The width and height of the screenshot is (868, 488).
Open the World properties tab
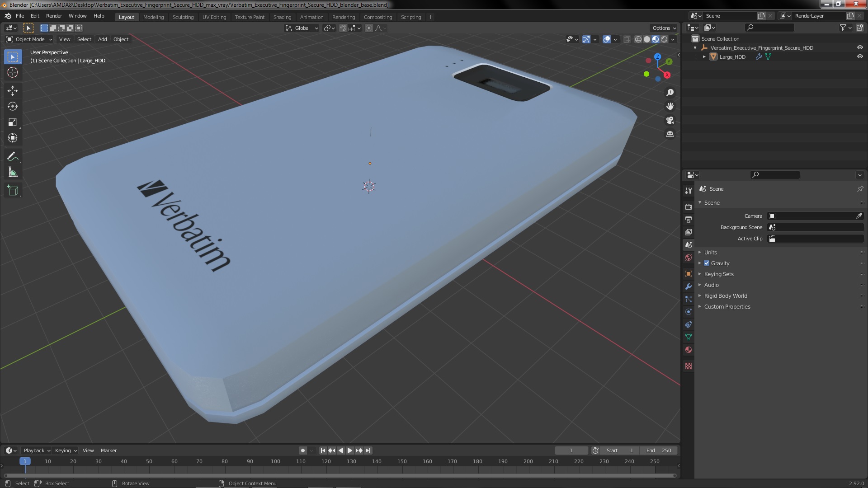click(689, 258)
